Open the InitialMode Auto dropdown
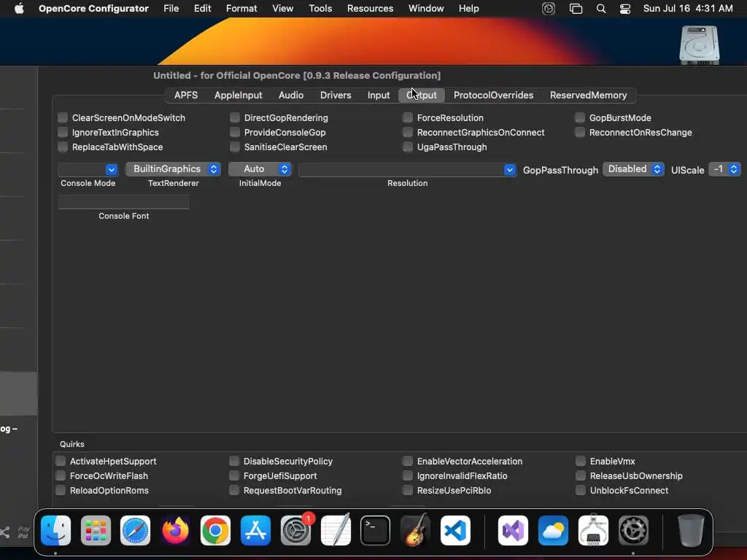Viewport: 747px width, 560px height. point(260,169)
